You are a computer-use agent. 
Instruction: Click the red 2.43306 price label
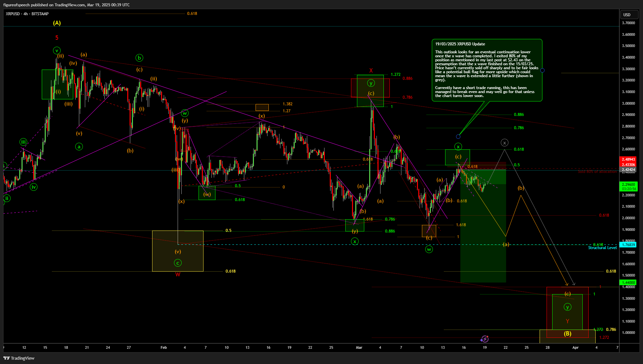click(x=628, y=165)
